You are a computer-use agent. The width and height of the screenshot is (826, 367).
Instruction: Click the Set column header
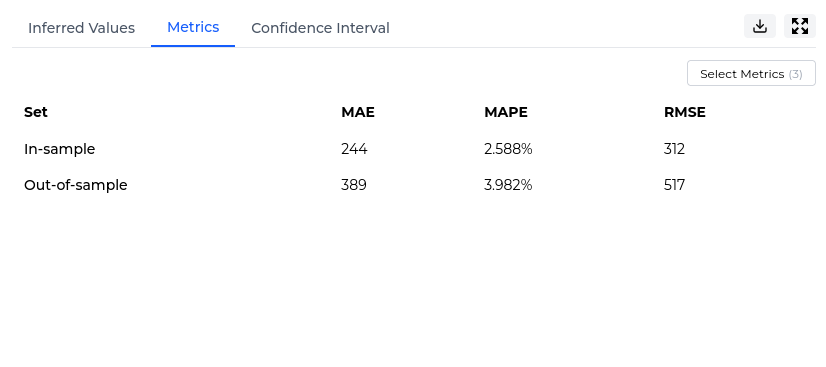pyautogui.click(x=36, y=112)
